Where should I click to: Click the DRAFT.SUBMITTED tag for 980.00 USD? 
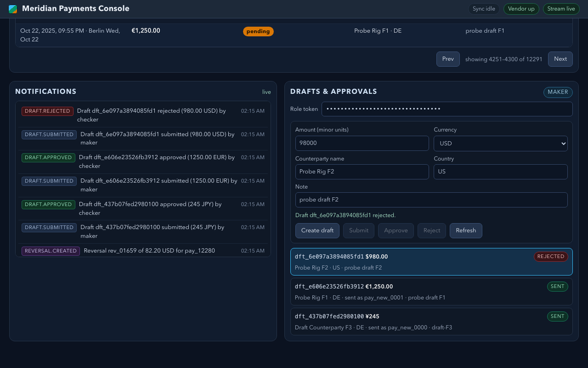[49, 134]
